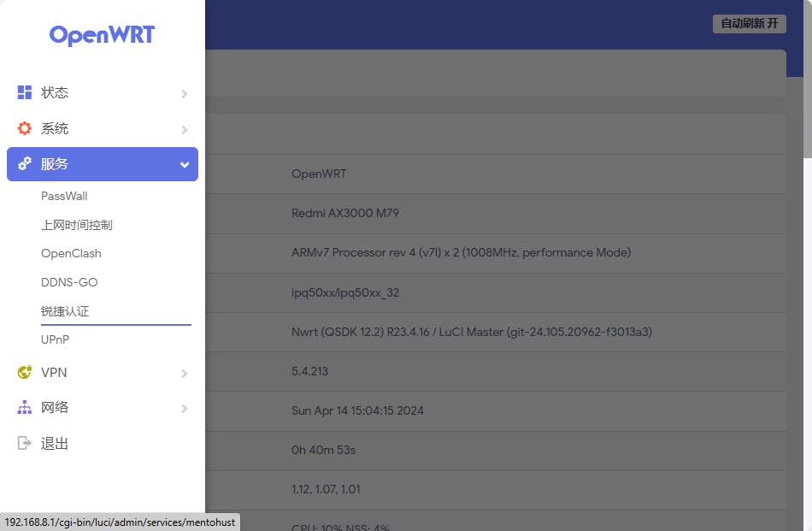Click the OpenWRT logo
The width and height of the screenshot is (812, 531).
(102, 35)
